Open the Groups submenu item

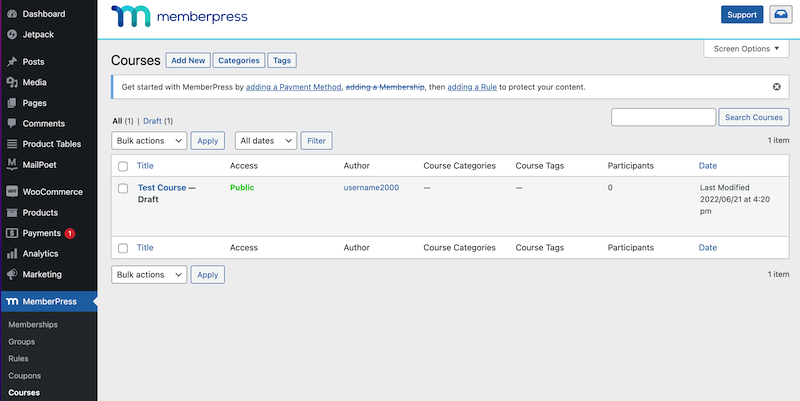pyautogui.click(x=21, y=342)
